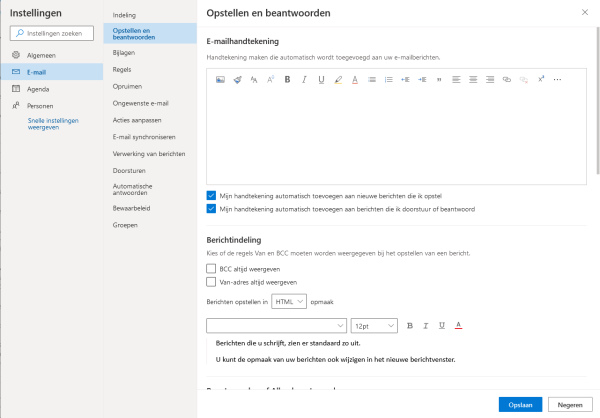Toggle underline for default message format
This screenshot has height=418, width=600.
click(442, 326)
